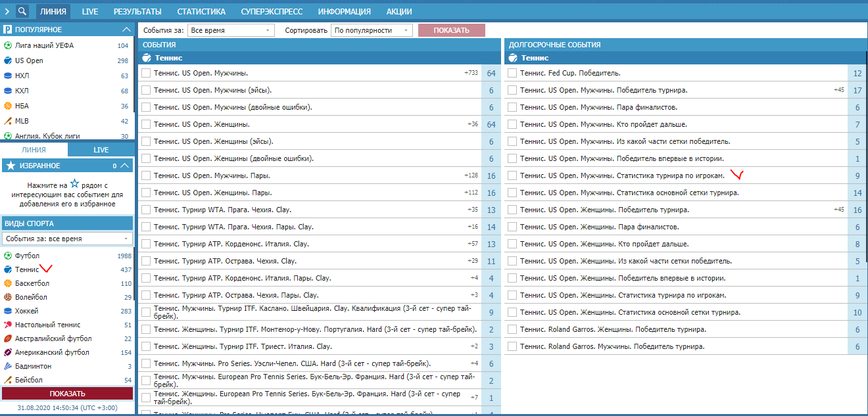Check the Теннис. US Open. Мужчины. checkbox

[146, 73]
